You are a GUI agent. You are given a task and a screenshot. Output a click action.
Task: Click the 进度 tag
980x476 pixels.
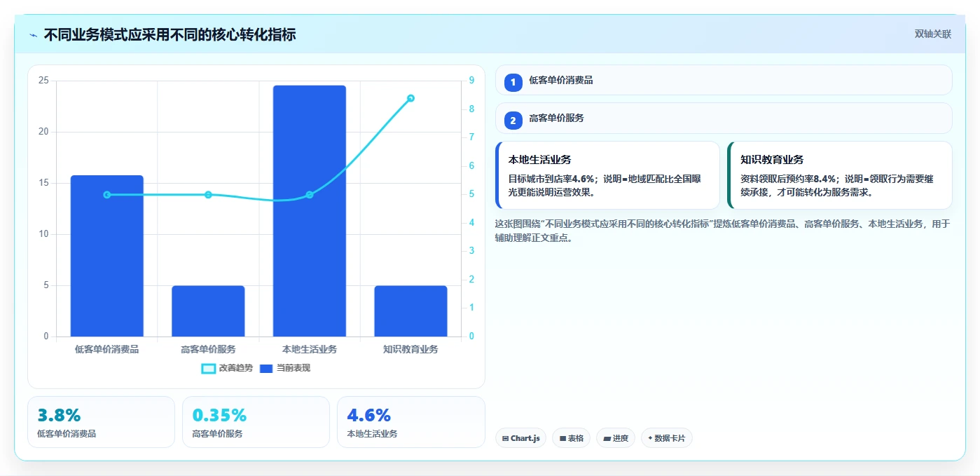pyautogui.click(x=616, y=438)
